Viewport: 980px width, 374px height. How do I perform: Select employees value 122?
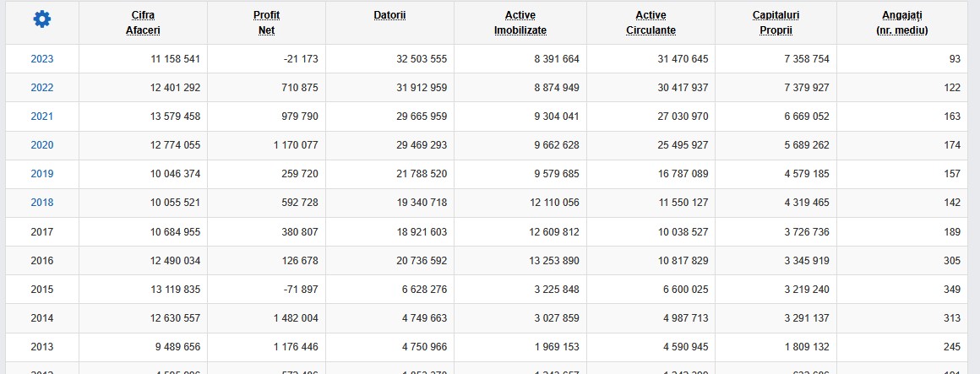pyautogui.click(x=952, y=88)
